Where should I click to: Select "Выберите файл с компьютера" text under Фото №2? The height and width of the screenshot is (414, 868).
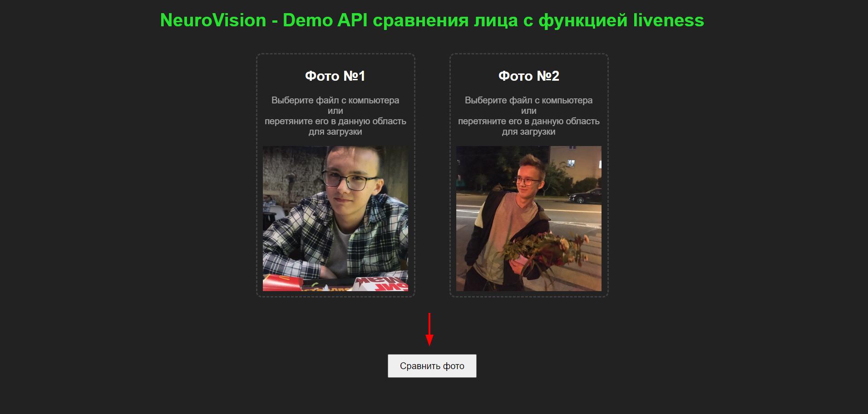point(528,100)
